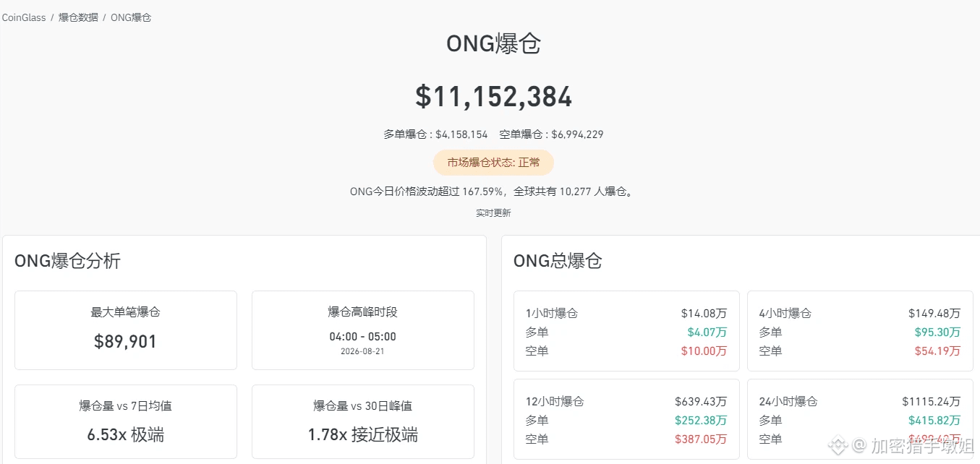Select the 1.78x 接近极端 value
This screenshot has height=464, width=980.
pos(362,435)
